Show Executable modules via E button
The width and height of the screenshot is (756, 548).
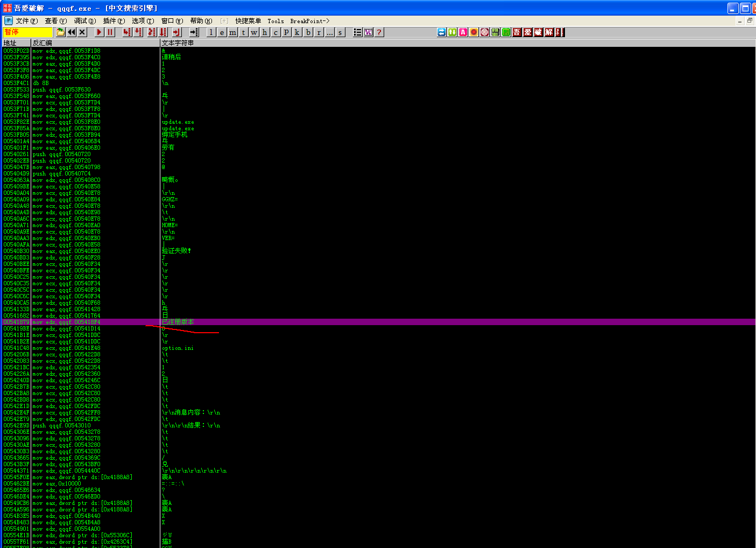tap(222, 32)
